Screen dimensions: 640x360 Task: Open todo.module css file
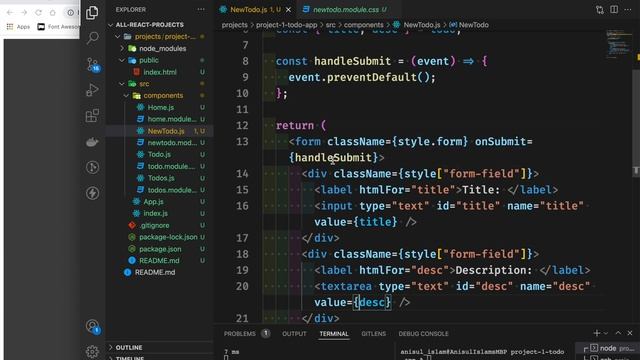(159, 166)
